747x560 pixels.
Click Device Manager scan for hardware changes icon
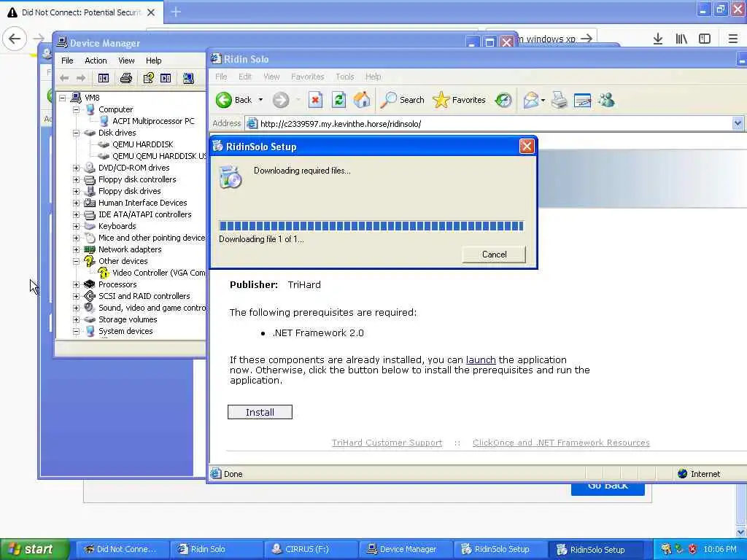coord(188,78)
